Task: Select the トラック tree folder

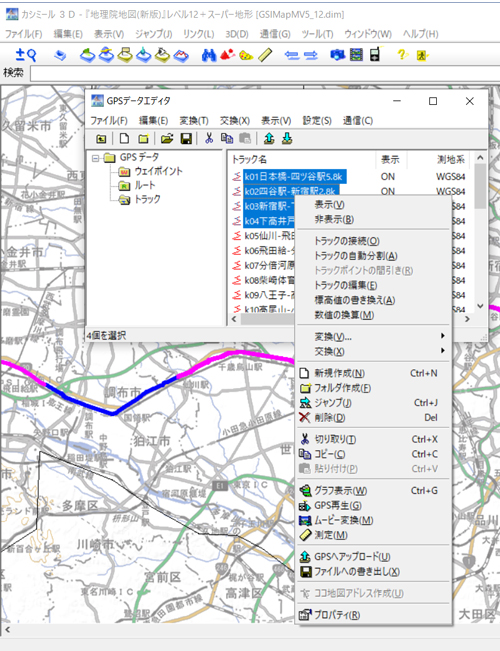Action: (x=147, y=199)
